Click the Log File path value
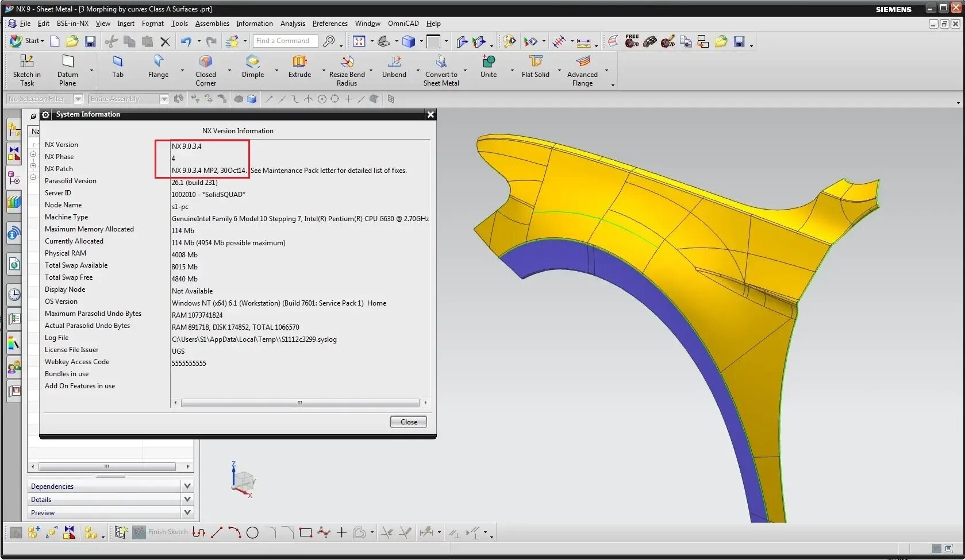 pos(254,339)
